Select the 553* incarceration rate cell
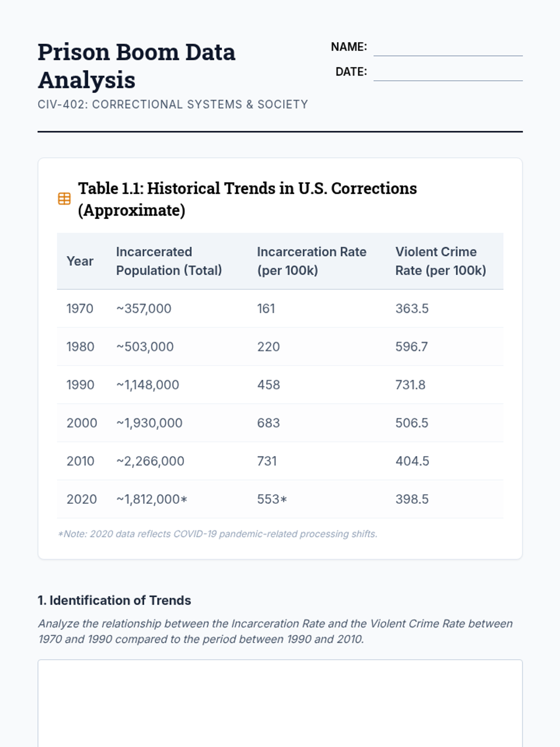 (272, 500)
